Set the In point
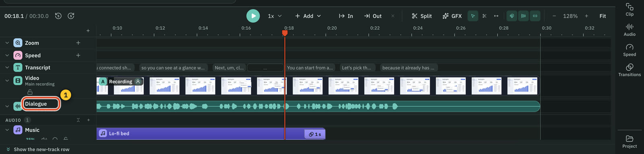The height and width of the screenshot is (154, 644). 346,16
